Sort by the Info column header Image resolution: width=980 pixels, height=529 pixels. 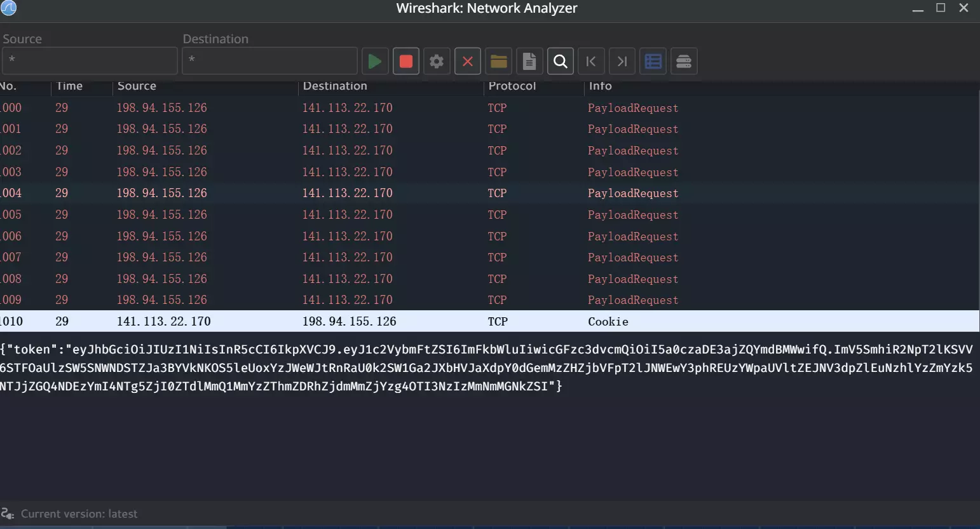(x=600, y=86)
